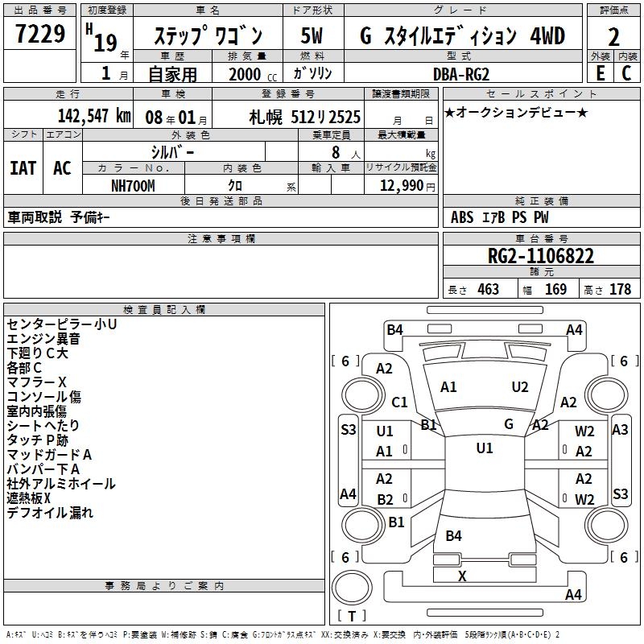The width and height of the screenshot is (644, 644).
Task: Select exterior color シルバー
Action: (x=172, y=152)
